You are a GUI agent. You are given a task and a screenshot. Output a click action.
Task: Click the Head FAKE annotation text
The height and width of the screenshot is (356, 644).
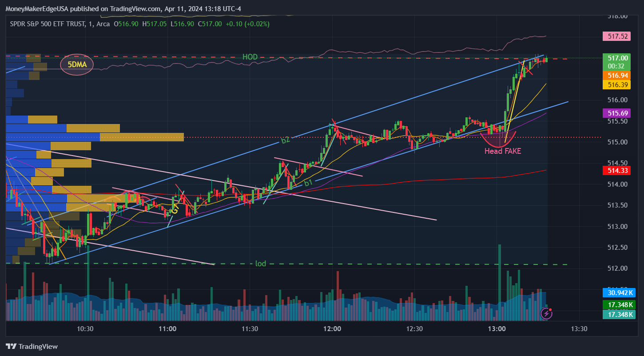[x=503, y=151]
